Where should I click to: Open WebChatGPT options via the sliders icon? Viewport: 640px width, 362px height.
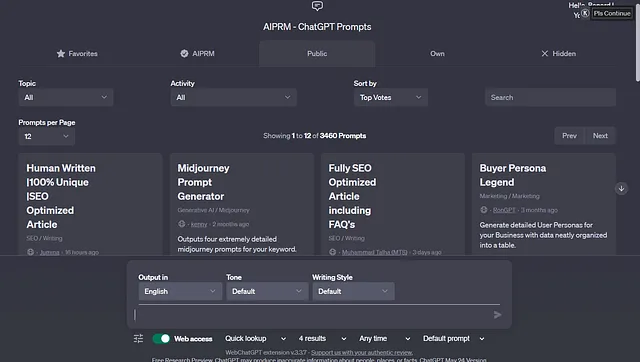[138, 338]
